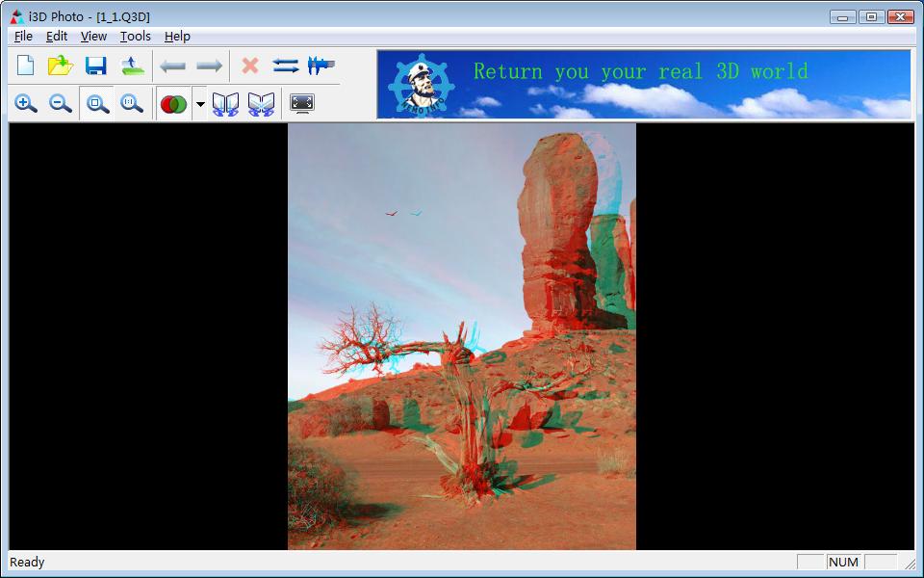Image resolution: width=924 pixels, height=578 pixels.
Task: Open anaglyph mode dropdown arrow
Action: pyautogui.click(x=200, y=104)
